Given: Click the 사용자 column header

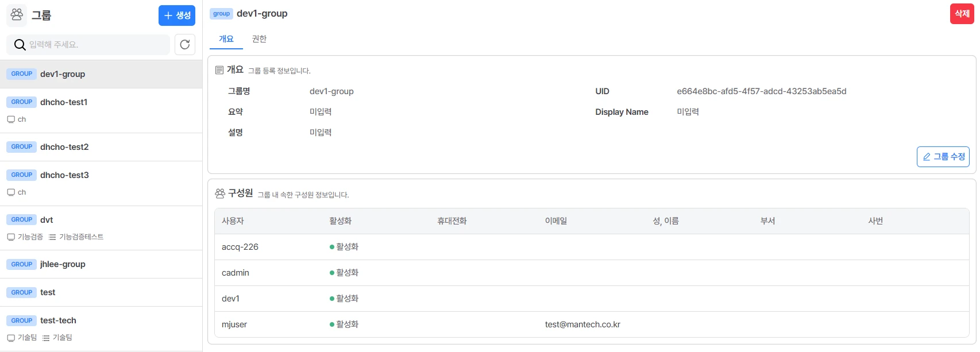Looking at the screenshot, I should tap(233, 221).
